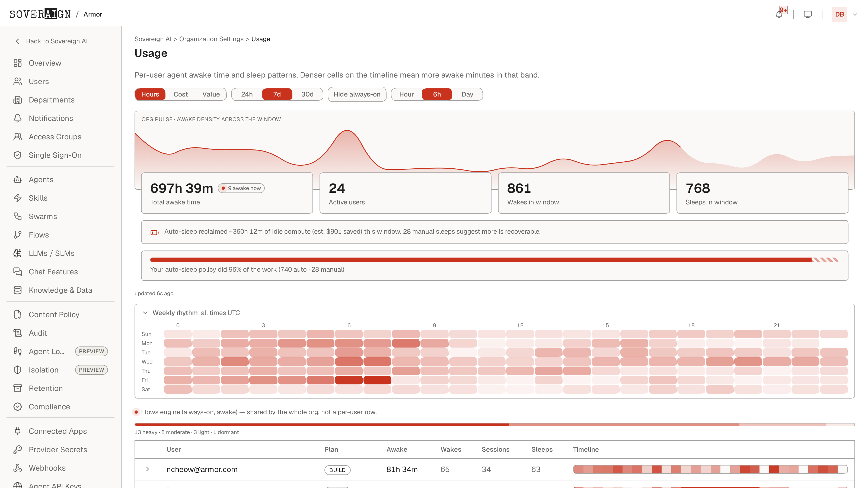
Task: Set timeline granularity to Hour
Action: pos(406,94)
